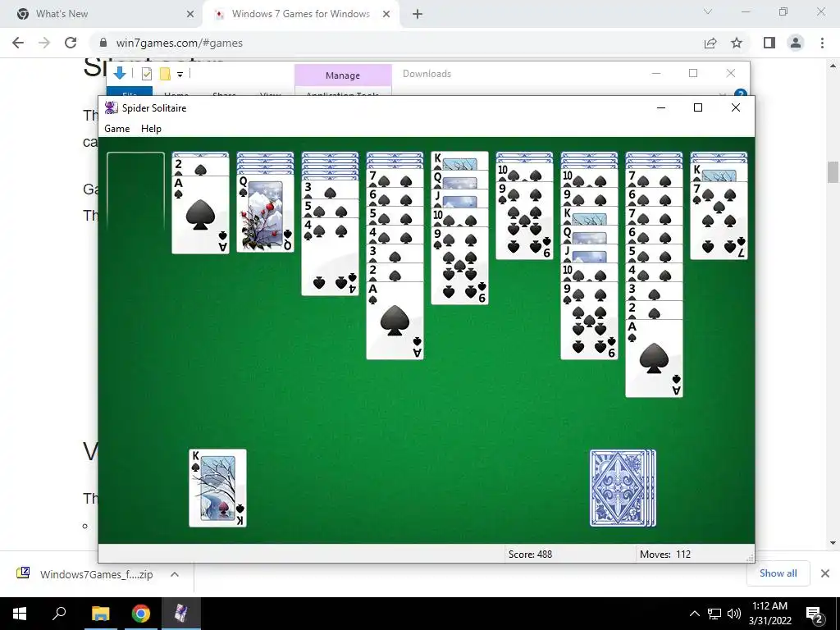The width and height of the screenshot is (840, 630).
Task: Go back in Chrome
Action: coord(18,43)
